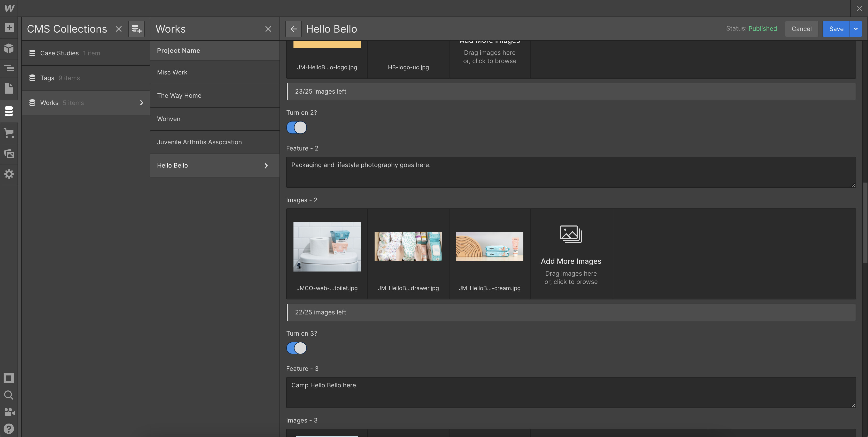Toggle the 'Turn on 3?' switch
The width and height of the screenshot is (868, 437).
coord(297,348)
